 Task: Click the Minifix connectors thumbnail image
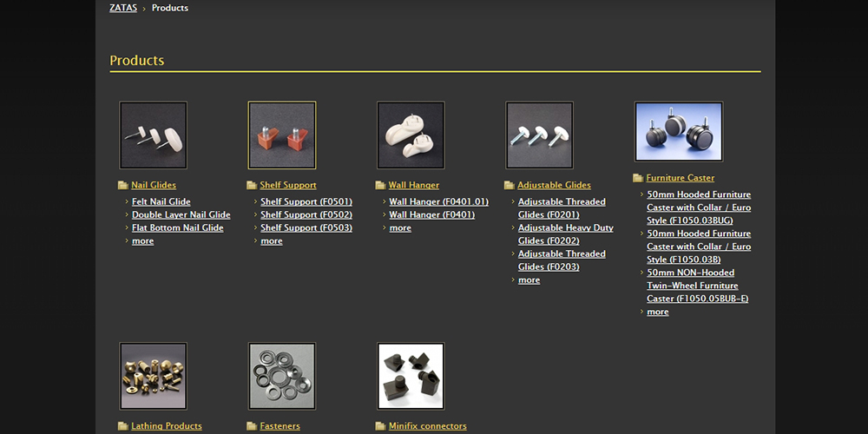411,376
